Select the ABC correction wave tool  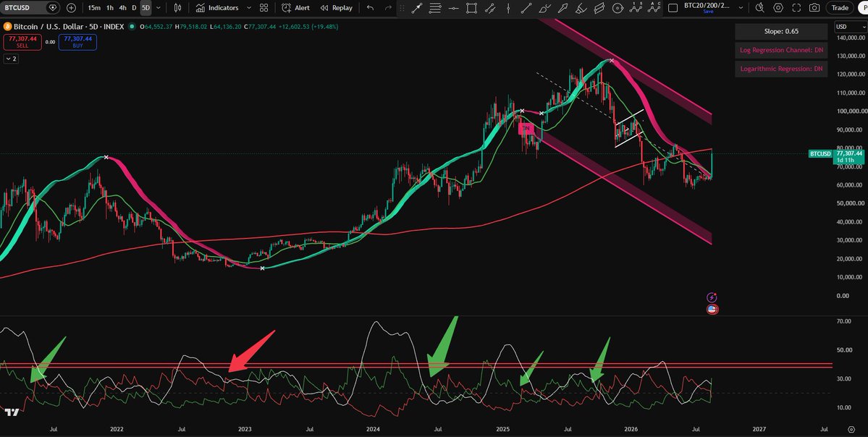653,8
